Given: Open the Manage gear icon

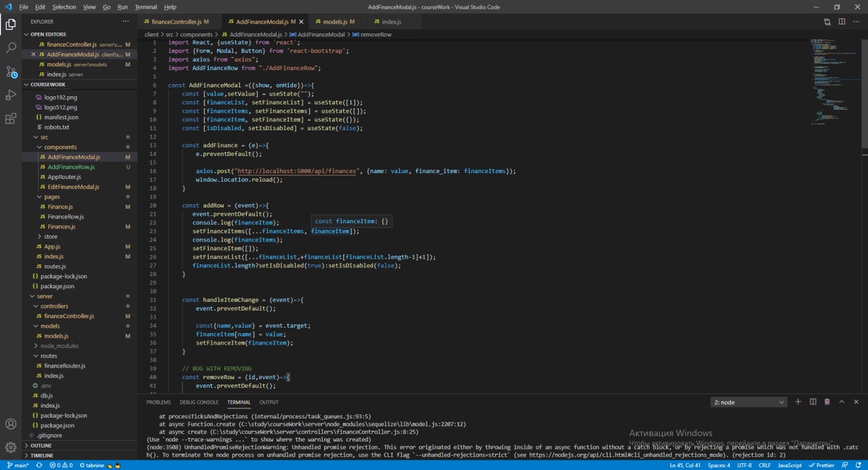Looking at the screenshot, I should (x=11, y=448).
